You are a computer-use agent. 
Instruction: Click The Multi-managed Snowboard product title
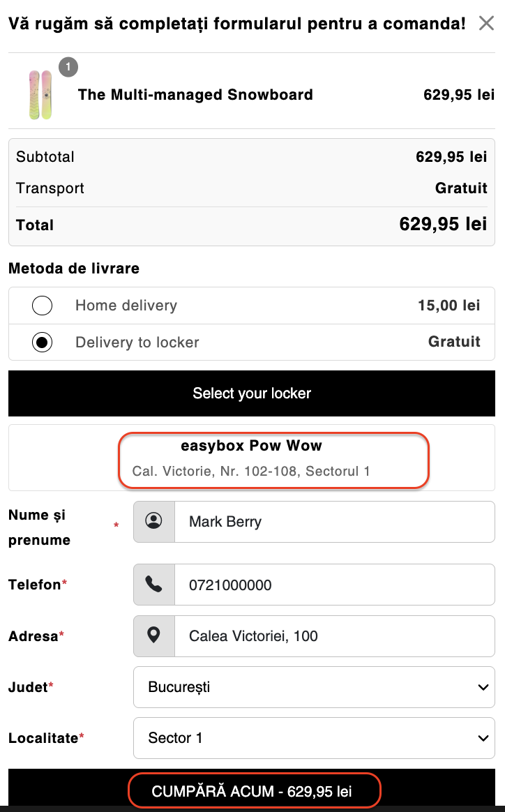pos(195,95)
